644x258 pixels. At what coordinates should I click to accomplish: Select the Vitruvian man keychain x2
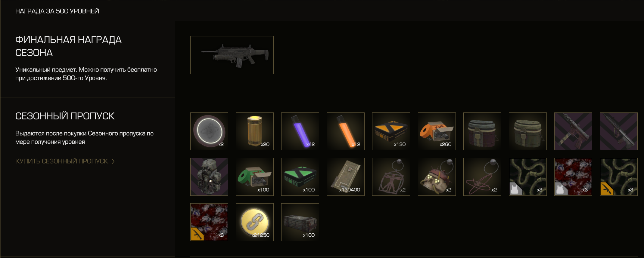coord(391,177)
